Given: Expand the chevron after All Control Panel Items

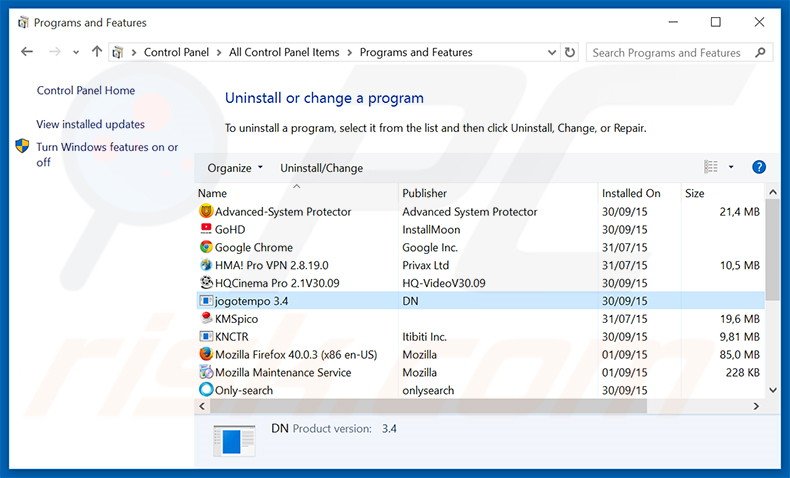Looking at the screenshot, I should click(x=350, y=52).
